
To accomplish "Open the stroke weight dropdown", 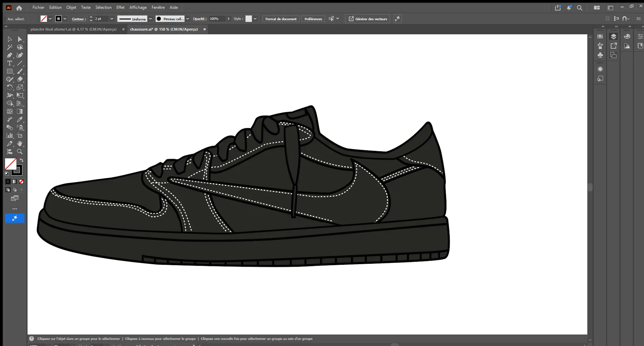I will pos(112,19).
